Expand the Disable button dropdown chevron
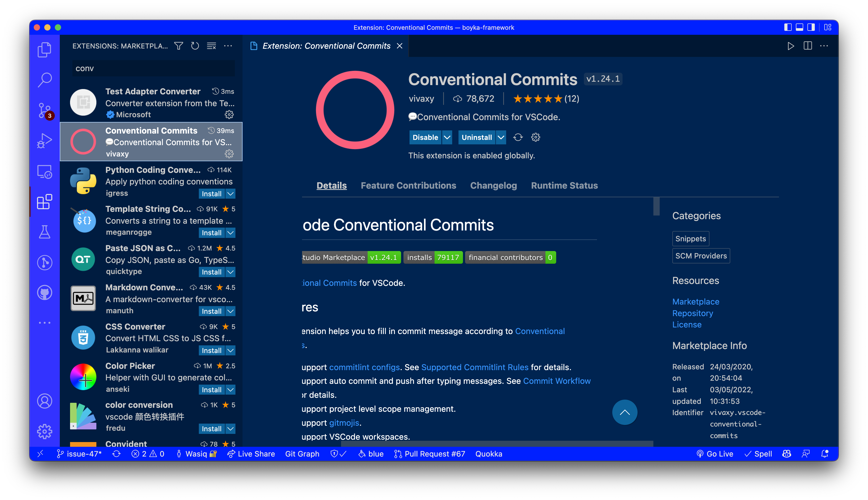 [447, 137]
